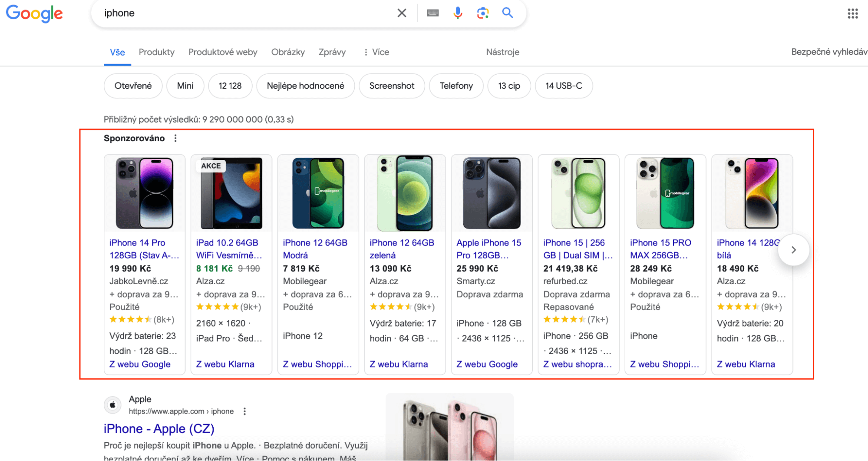Open the iPhone - Apple (CZ) result
This screenshot has height=461, width=868.
(x=159, y=429)
